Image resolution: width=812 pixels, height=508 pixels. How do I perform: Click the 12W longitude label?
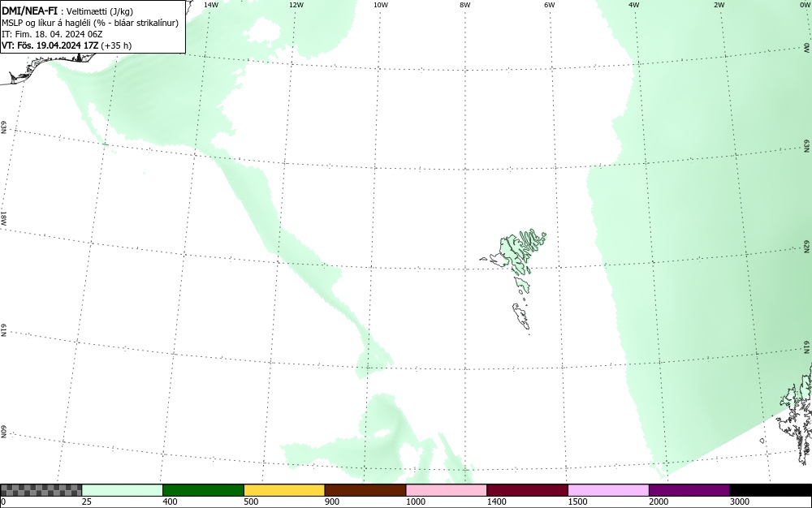(296, 5)
